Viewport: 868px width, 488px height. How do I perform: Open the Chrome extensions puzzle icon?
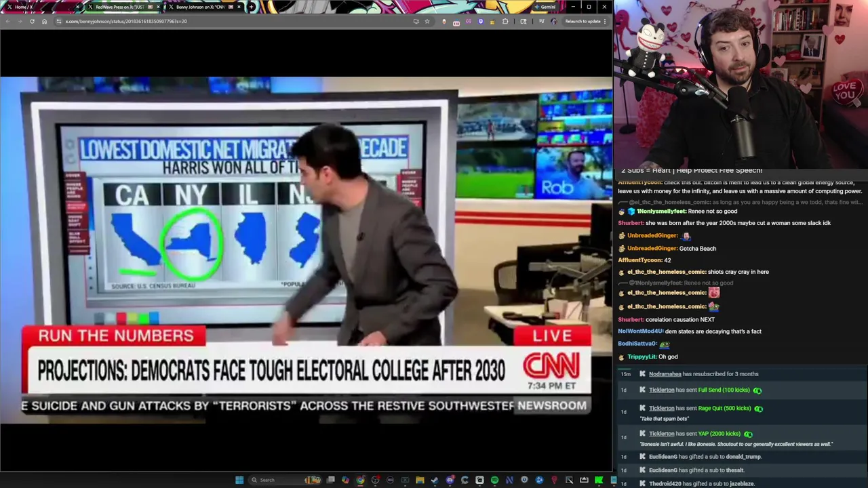[505, 21]
